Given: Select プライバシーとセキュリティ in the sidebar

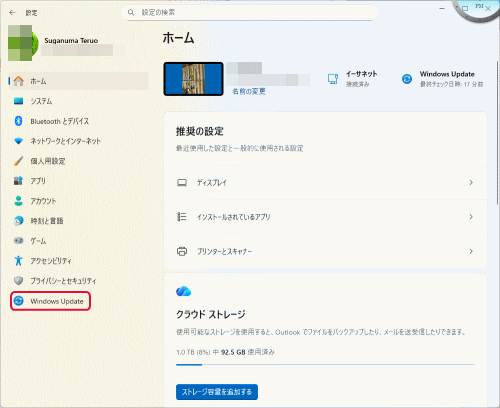Looking at the screenshot, I should click(x=78, y=281).
